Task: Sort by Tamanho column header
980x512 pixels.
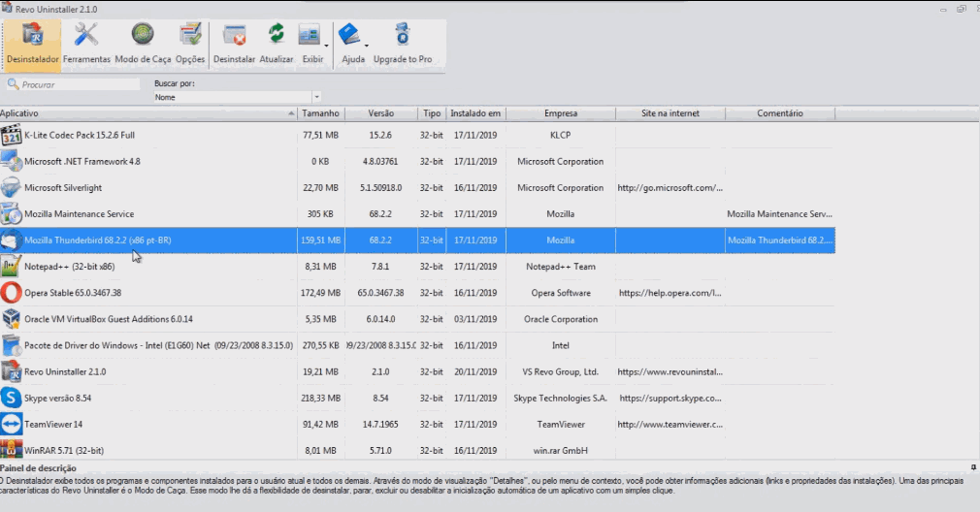Action: (320, 113)
